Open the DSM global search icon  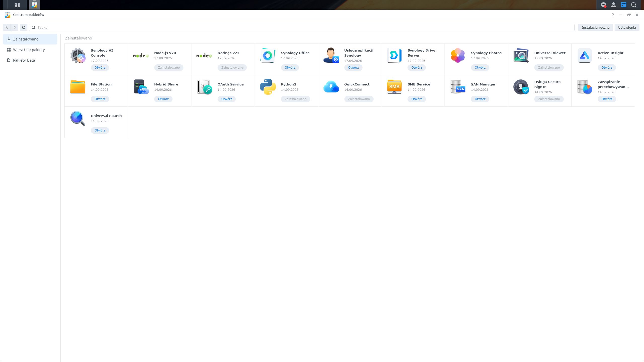coord(634,5)
